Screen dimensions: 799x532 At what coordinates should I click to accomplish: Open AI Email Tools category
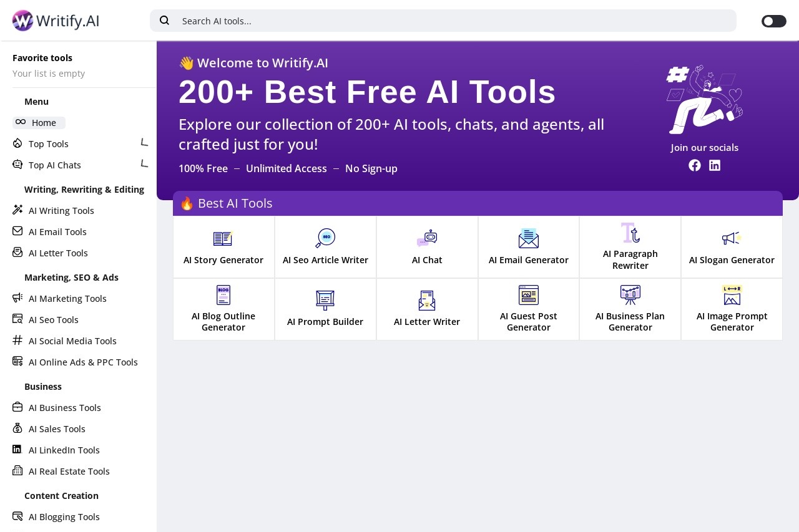57,232
